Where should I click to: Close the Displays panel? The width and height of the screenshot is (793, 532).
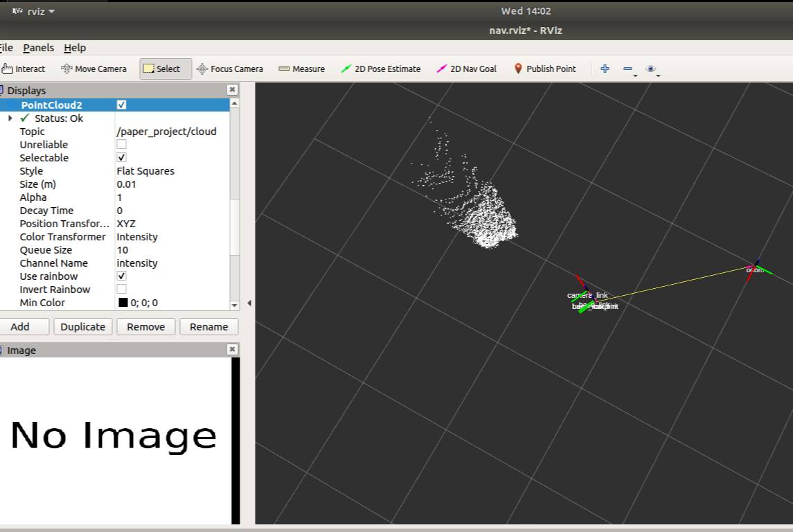(232, 89)
